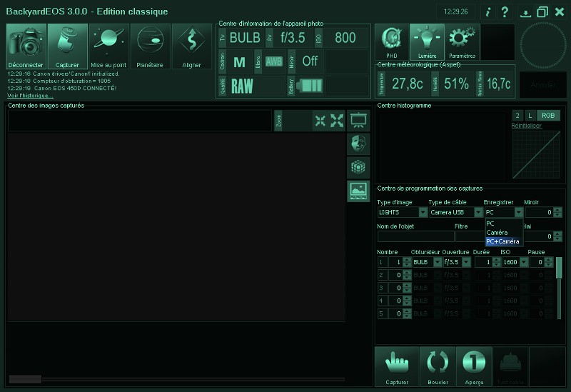
Task: Choose Caméra in Enregistrer list
Action: [504, 233]
